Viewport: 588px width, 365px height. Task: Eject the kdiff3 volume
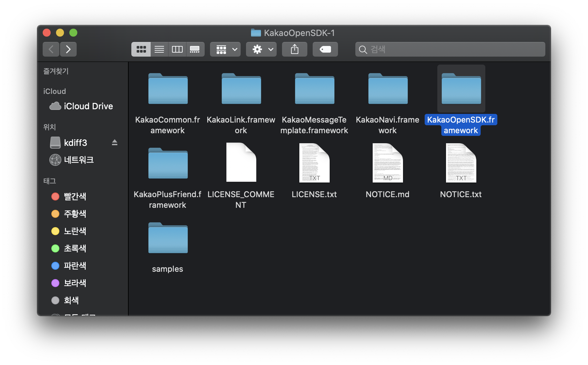(x=115, y=143)
